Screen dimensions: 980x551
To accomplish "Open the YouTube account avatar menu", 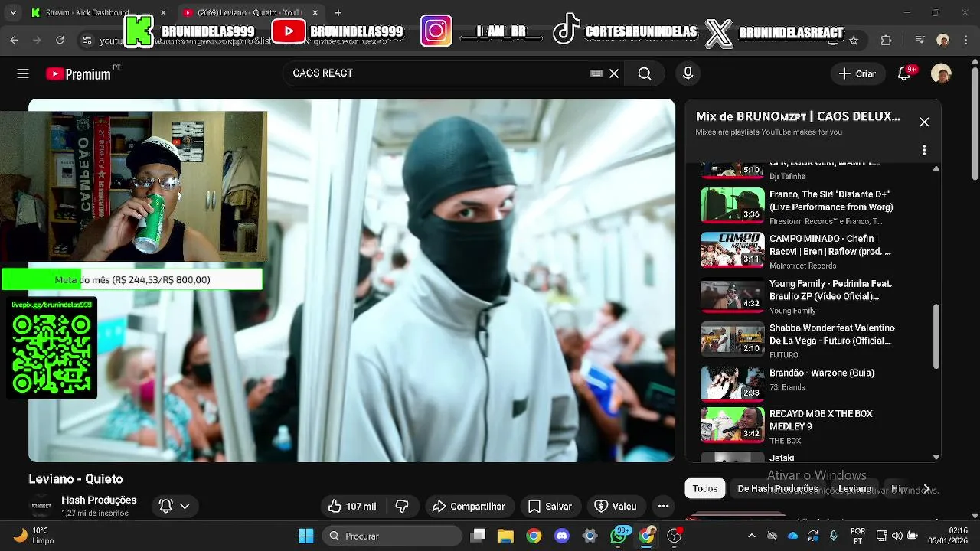I will [x=941, y=73].
